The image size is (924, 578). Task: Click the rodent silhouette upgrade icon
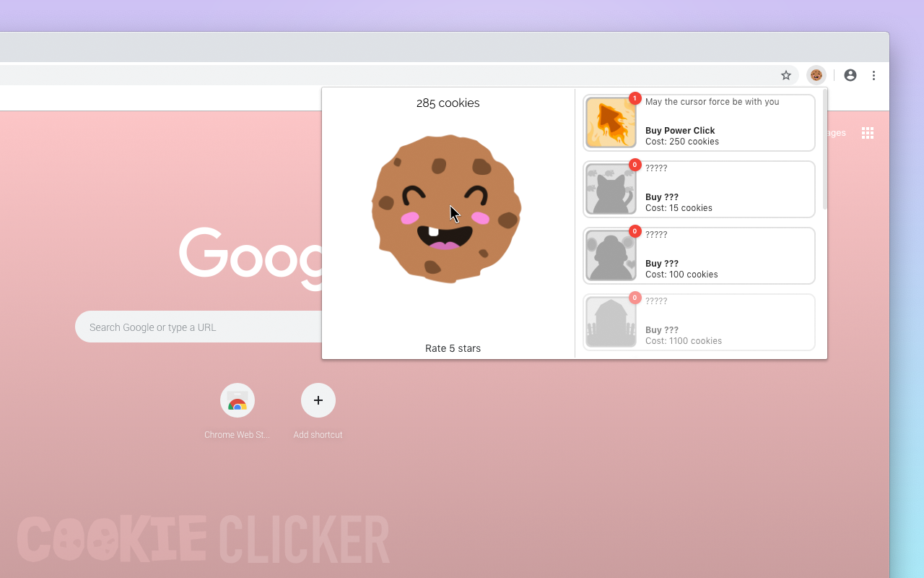[x=611, y=256]
